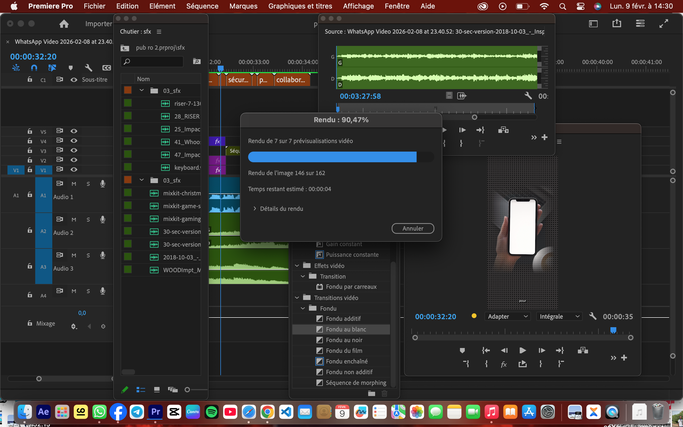Mute audio track A1 with M button
The height and width of the screenshot is (427, 683).
(73, 184)
